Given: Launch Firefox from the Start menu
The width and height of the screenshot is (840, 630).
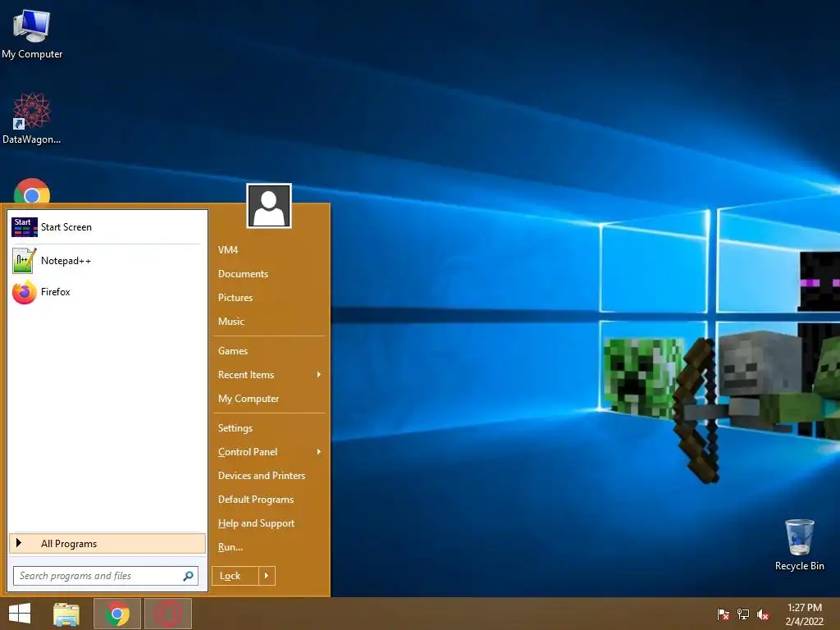Looking at the screenshot, I should pos(107,292).
